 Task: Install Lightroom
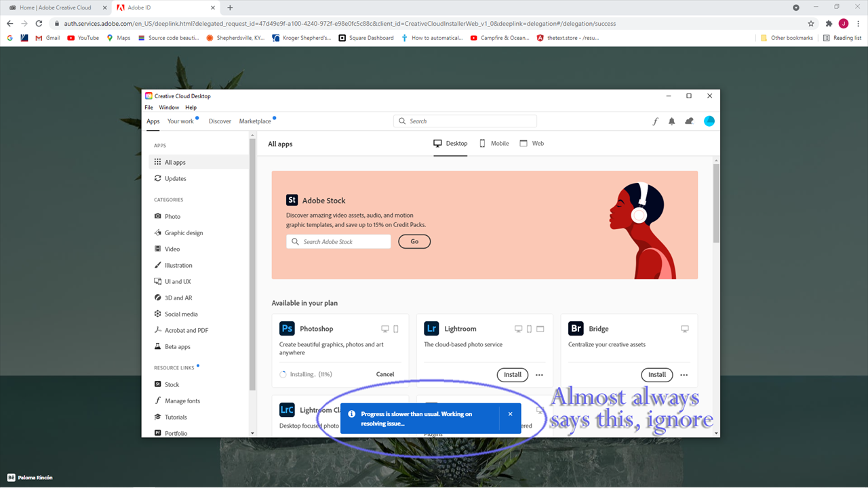point(513,375)
